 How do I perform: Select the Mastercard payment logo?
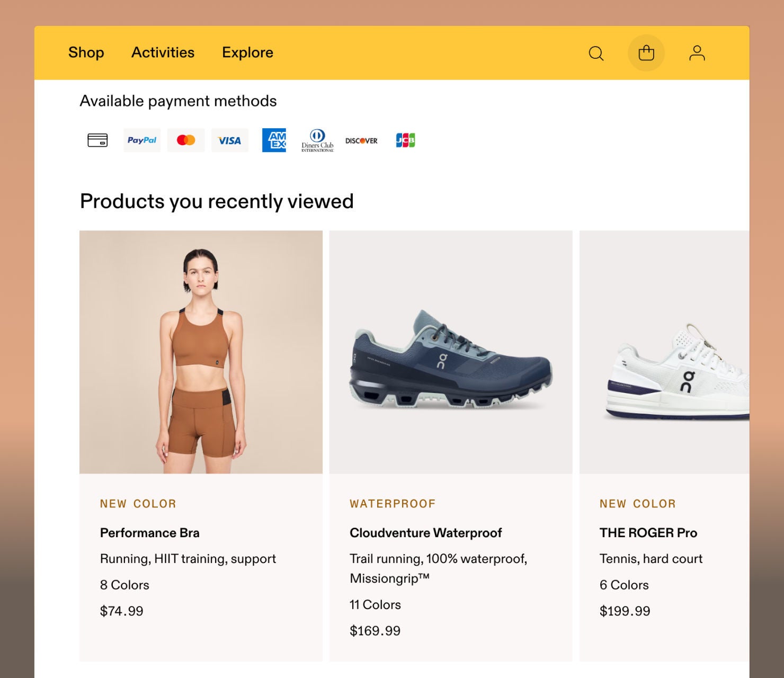[x=186, y=140]
